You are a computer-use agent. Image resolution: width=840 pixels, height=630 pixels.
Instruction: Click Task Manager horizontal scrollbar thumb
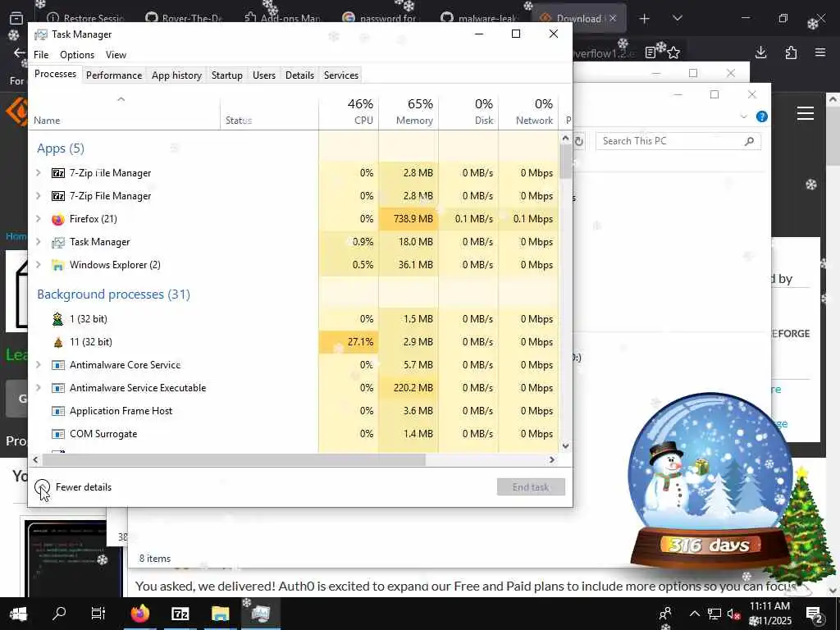pyautogui.click(x=234, y=459)
